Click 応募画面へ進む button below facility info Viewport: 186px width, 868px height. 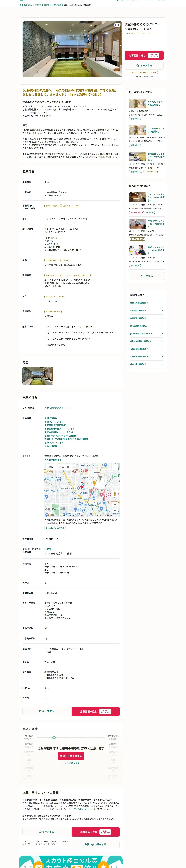[95, 711]
